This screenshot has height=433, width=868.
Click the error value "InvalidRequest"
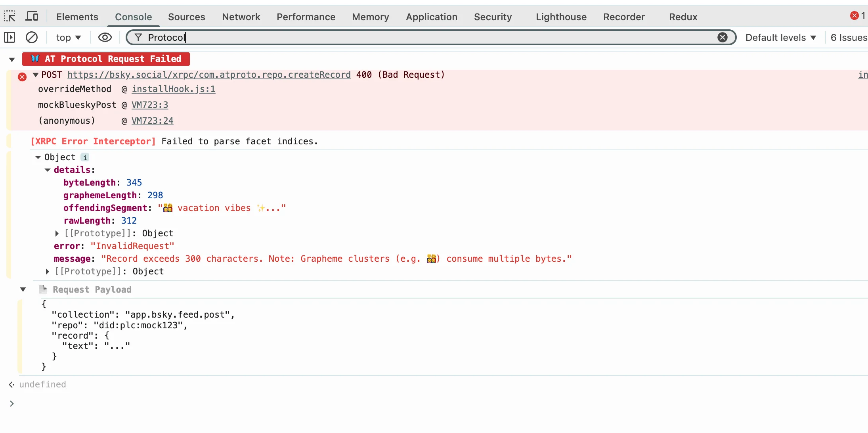coord(132,246)
